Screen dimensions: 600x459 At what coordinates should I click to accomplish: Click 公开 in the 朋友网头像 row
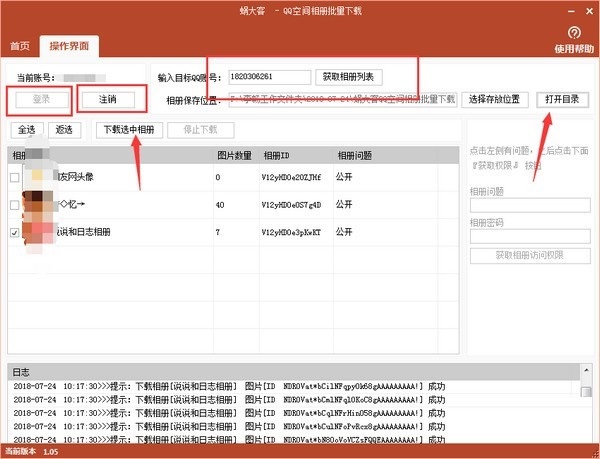[x=344, y=177]
